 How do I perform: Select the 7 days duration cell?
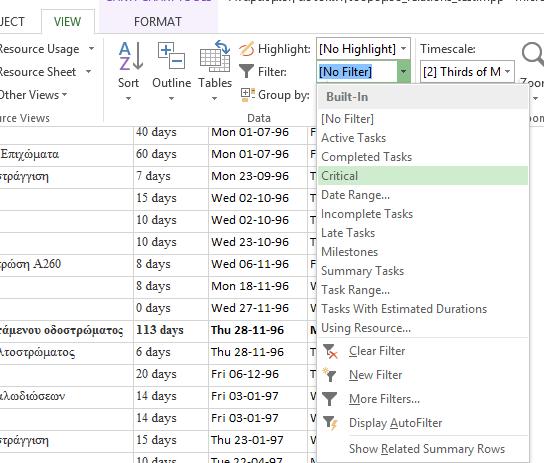tap(171, 176)
